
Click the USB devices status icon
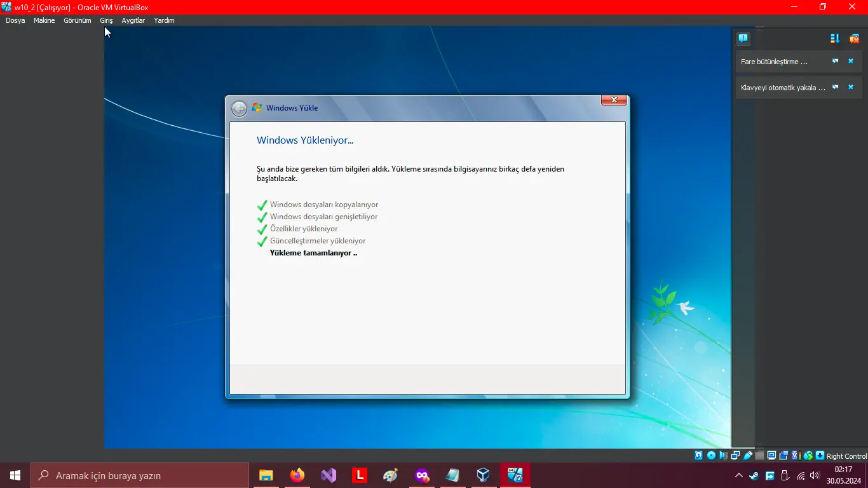pos(748,456)
